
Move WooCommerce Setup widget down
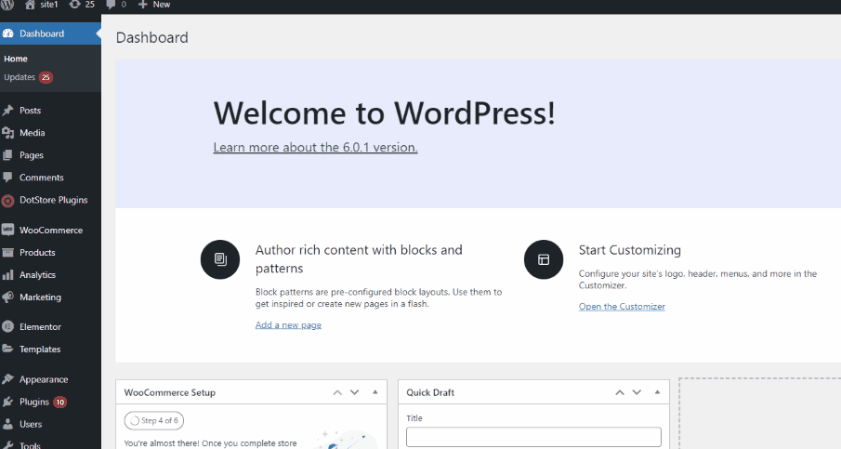355,393
